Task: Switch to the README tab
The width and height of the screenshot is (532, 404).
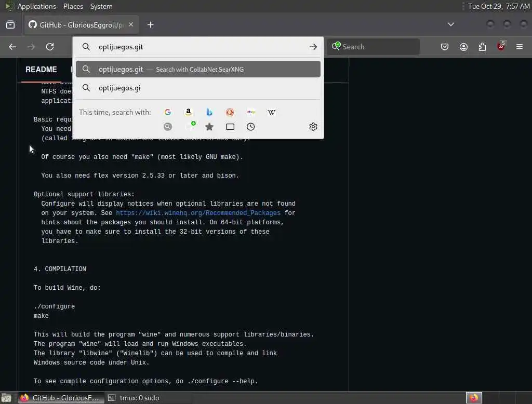Action: click(x=41, y=70)
